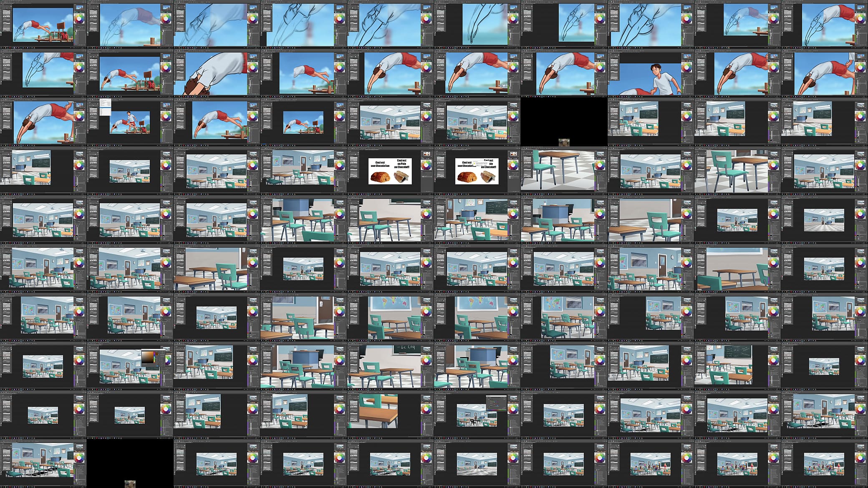Click the dark popup panel over the small classroom
This screenshot has width=868, height=488.
click(x=497, y=403)
